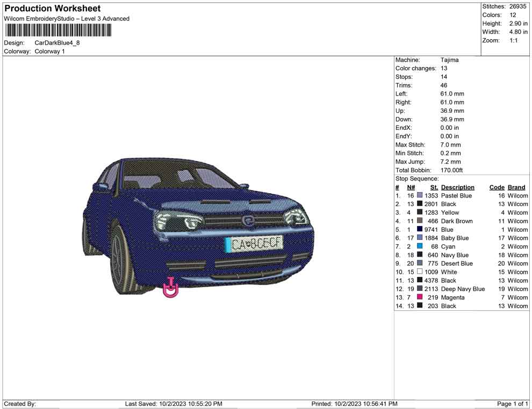
Task: Click the Last Saved timestamp in footer
Action: (x=174, y=404)
